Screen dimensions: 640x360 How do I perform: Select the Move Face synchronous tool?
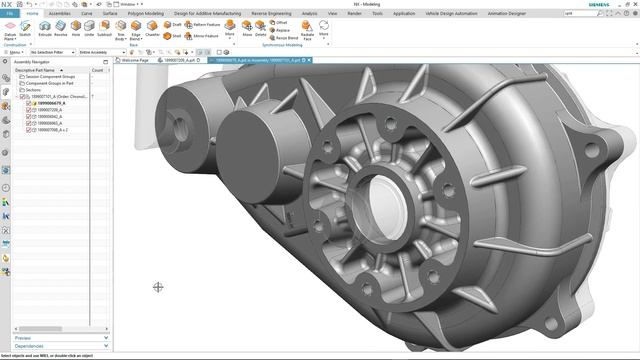point(247,29)
